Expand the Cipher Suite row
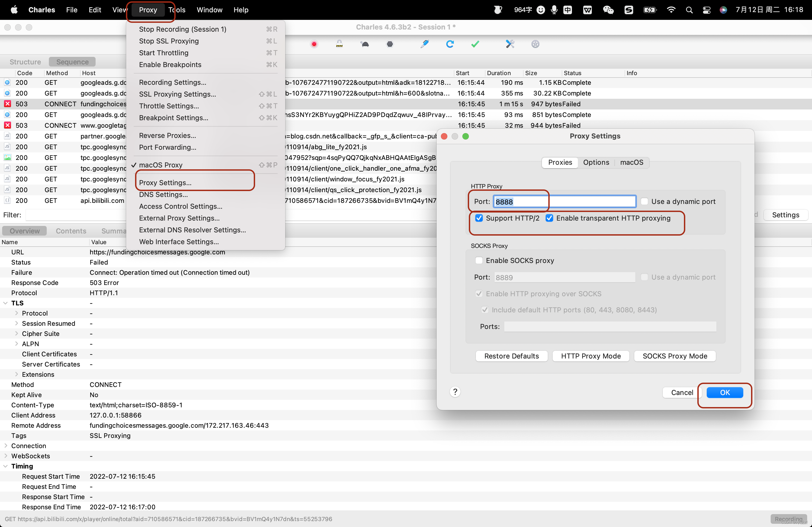The width and height of the screenshot is (812, 527). point(16,334)
